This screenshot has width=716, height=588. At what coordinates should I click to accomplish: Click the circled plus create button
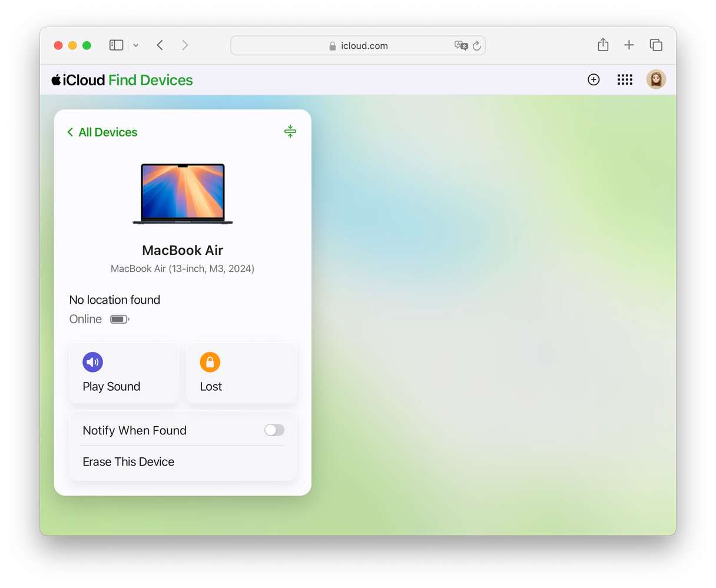pyautogui.click(x=594, y=79)
